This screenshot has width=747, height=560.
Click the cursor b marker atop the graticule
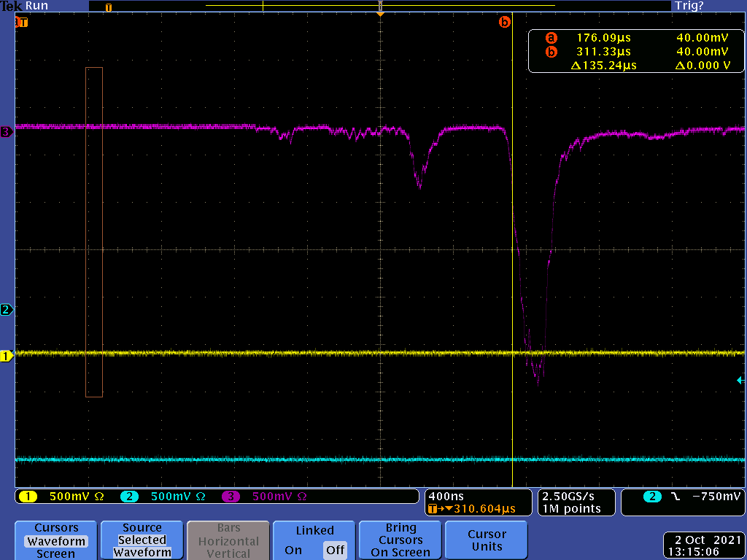click(x=504, y=23)
